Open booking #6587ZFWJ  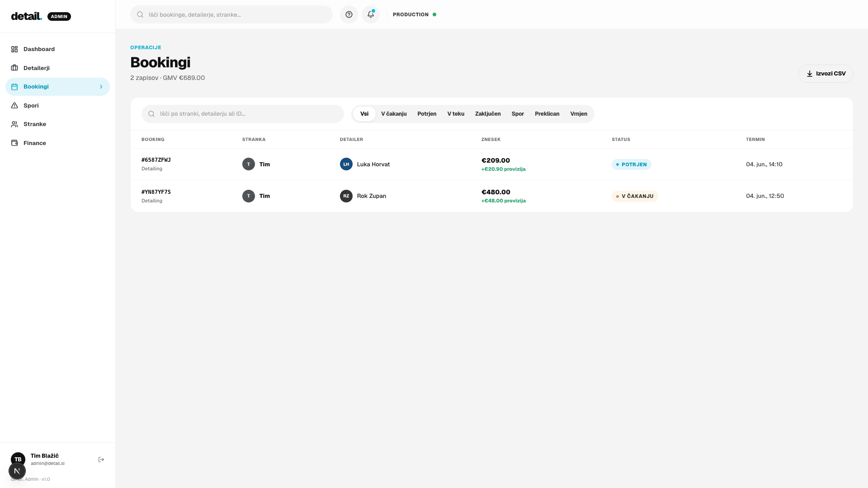pos(156,160)
